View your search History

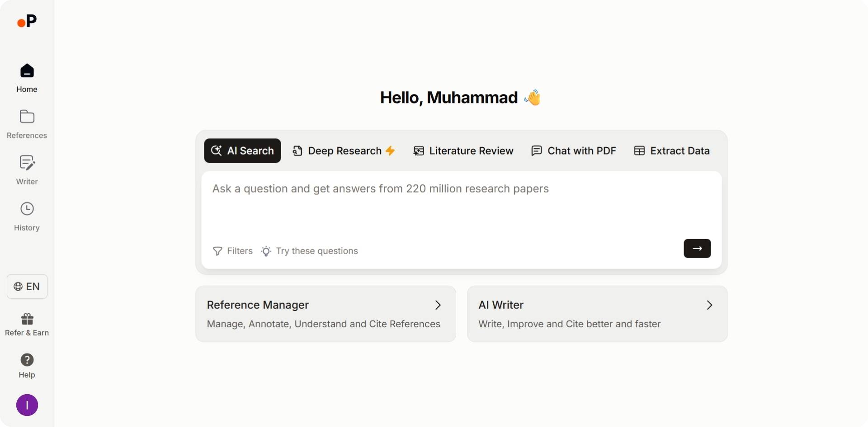point(27,216)
